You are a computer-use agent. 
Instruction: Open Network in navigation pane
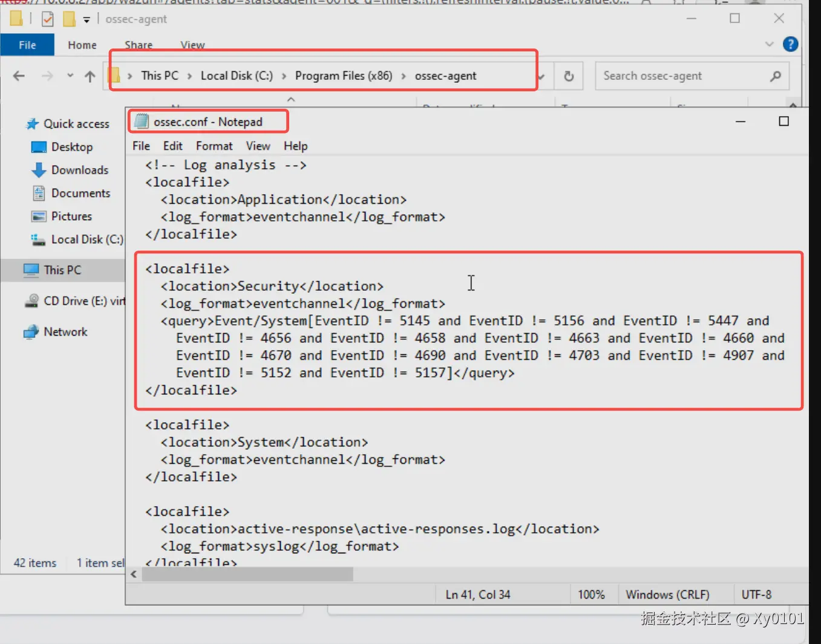point(65,331)
